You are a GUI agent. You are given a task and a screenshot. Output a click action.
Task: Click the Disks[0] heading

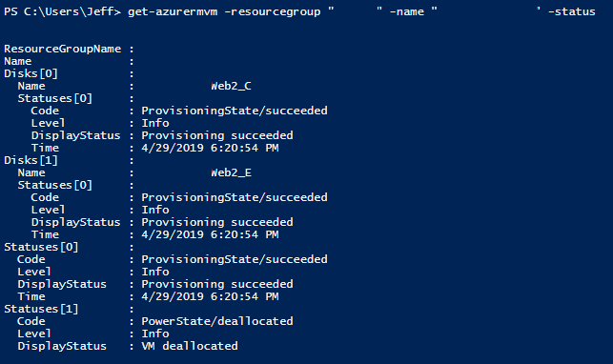[31, 73]
